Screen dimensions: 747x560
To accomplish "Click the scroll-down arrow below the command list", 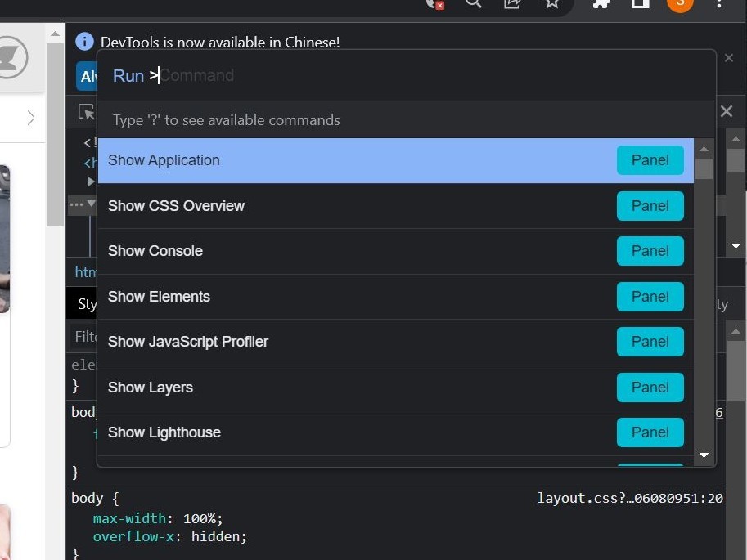I will (704, 455).
